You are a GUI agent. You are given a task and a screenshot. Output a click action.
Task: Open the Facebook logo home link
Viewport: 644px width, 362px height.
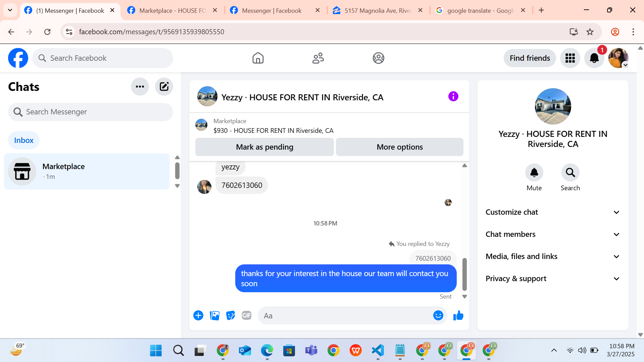[18, 58]
